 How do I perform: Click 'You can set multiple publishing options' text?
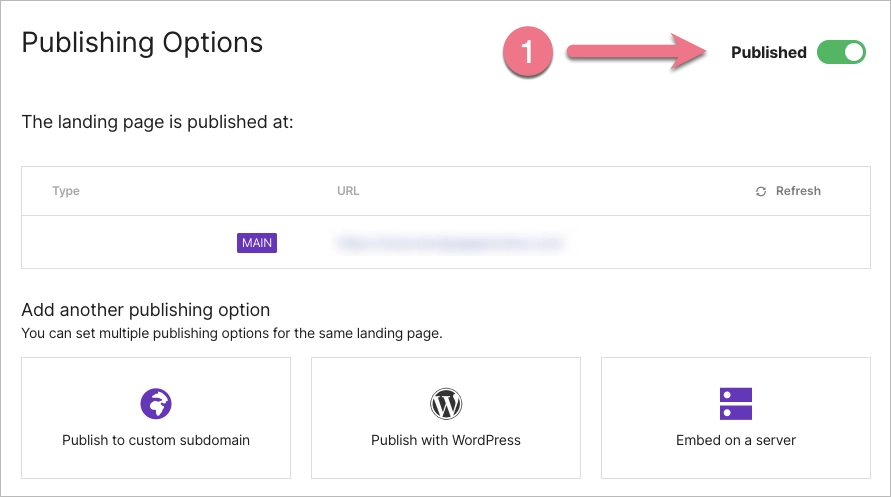click(x=232, y=333)
